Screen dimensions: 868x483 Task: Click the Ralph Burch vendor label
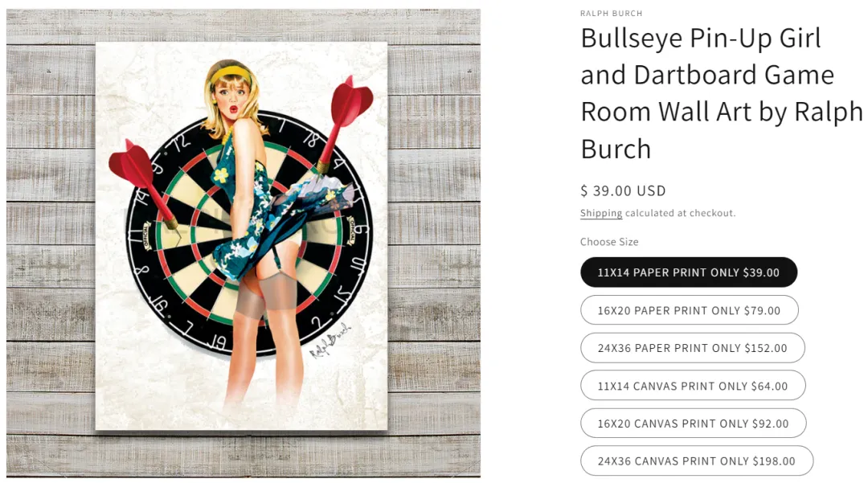pyautogui.click(x=611, y=14)
